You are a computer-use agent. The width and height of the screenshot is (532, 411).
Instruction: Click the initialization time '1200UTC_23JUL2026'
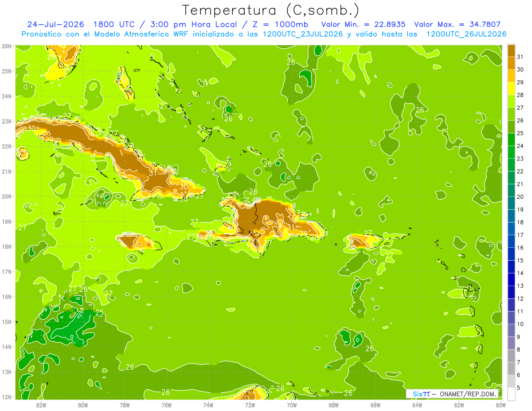(303, 34)
